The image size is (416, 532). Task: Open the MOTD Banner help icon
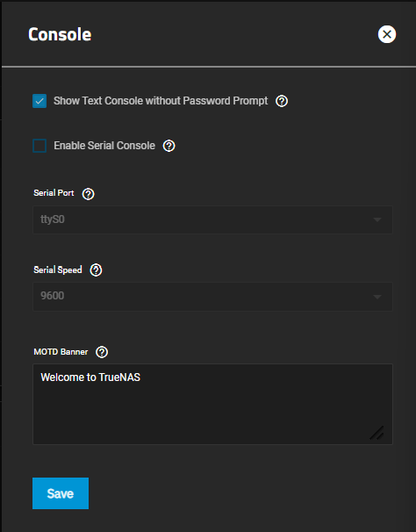pyautogui.click(x=102, y=352)
